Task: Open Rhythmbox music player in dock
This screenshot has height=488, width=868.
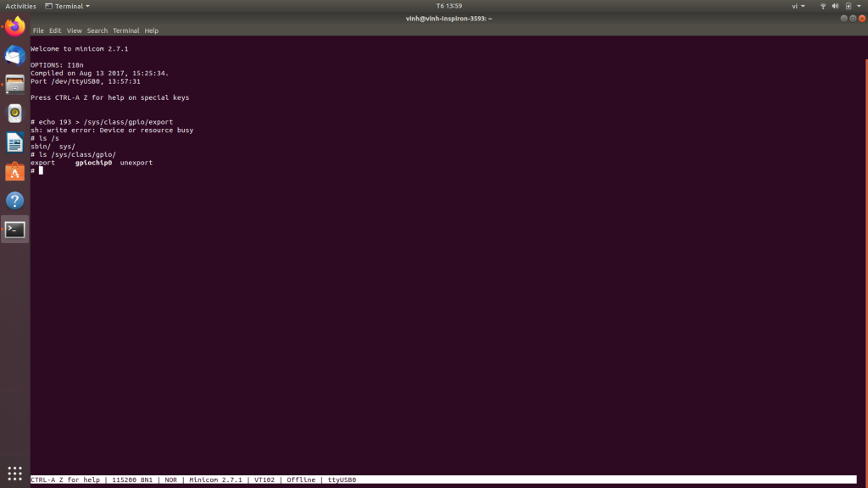Action: point(15,114)
